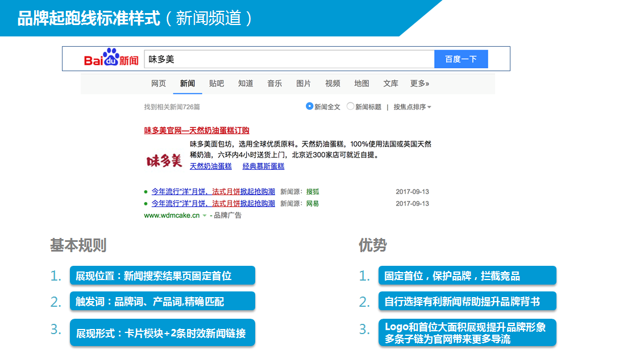
Task: Open the 视频 tab
Action: pyautogui.click(x=333, y=84)
